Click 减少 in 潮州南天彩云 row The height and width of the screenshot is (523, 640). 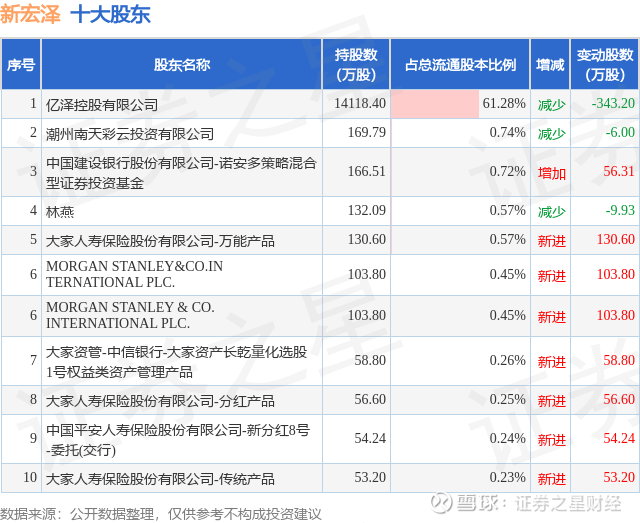click(x=551, y=134)
